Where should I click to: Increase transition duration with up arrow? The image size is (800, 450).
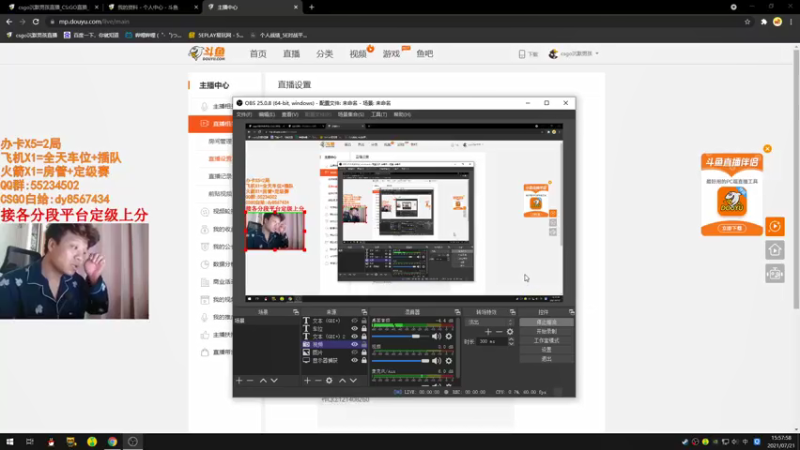(511, 339)
